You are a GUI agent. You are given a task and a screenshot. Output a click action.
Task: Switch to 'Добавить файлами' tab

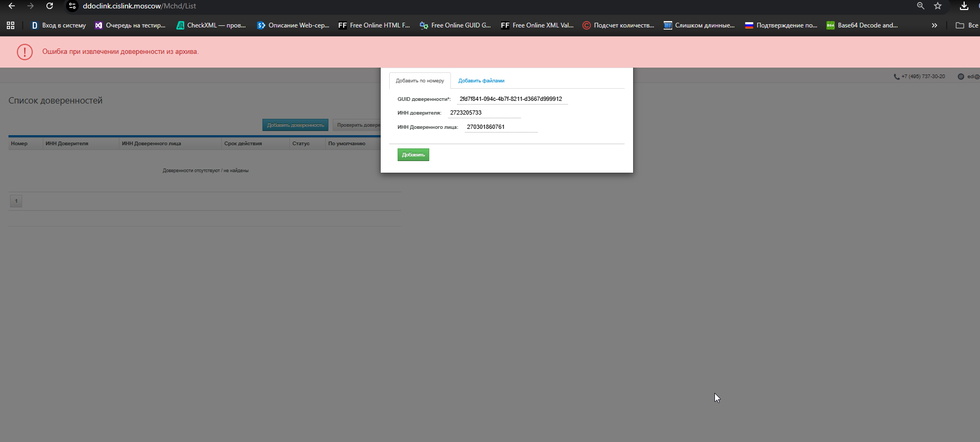tap(481, 81)
